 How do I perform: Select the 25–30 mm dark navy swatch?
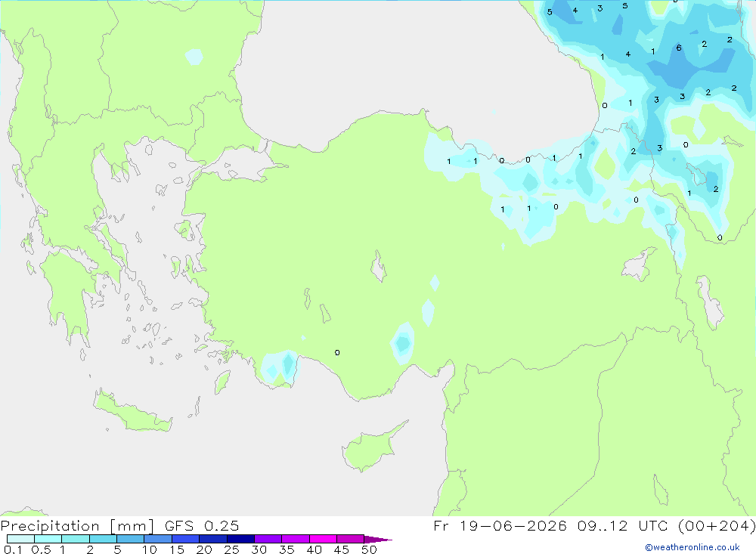240,539
